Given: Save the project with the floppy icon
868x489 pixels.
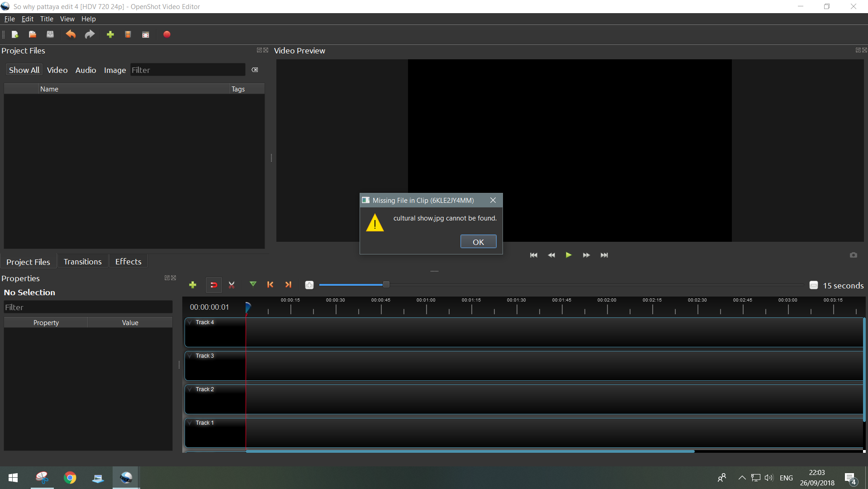Looking at the screenshot, I should pos(50,34).
